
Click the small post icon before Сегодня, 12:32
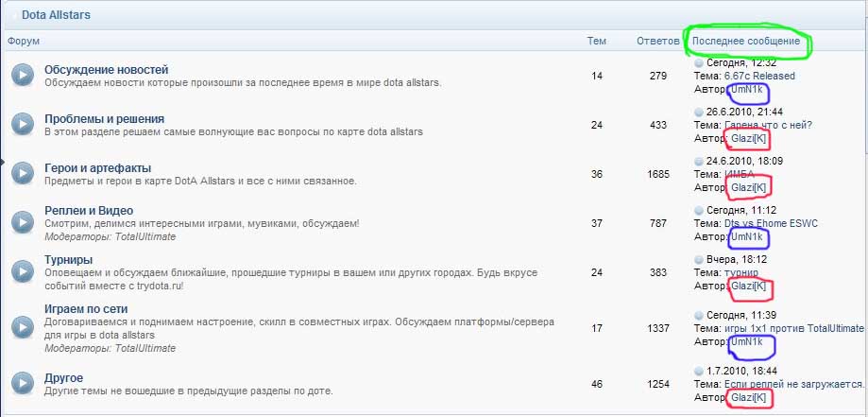coord(699,63)
